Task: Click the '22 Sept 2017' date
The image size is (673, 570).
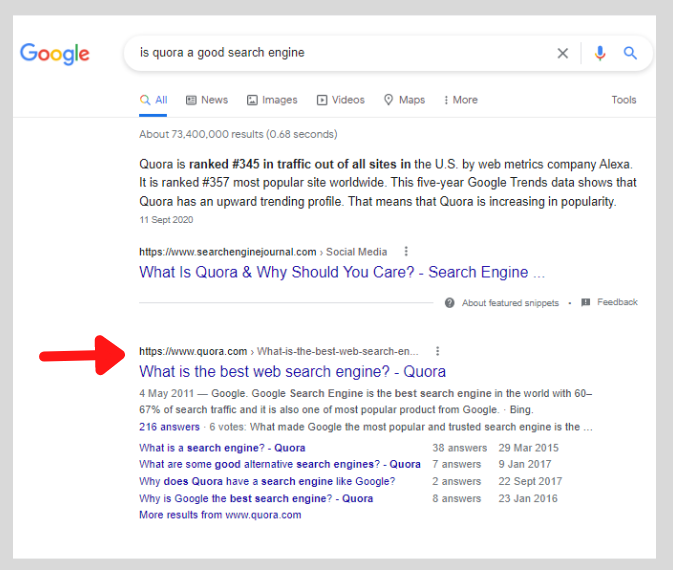Action: click(530, 482)
